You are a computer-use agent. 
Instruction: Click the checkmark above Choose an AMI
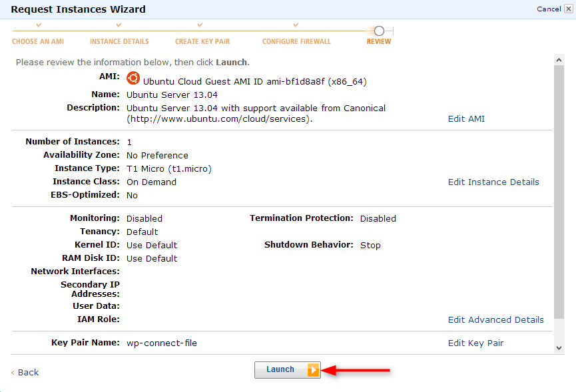pos(39,25)
